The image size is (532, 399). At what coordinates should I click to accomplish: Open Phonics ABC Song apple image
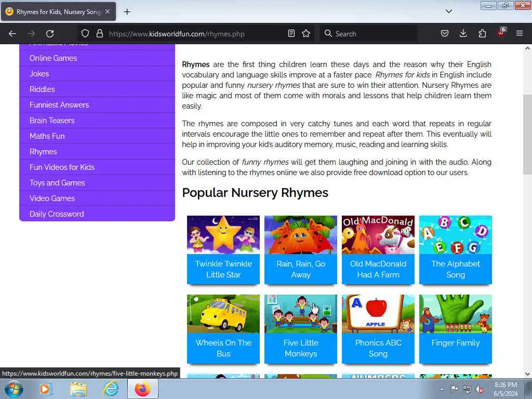pyautogui.click(x=378, y=314)
